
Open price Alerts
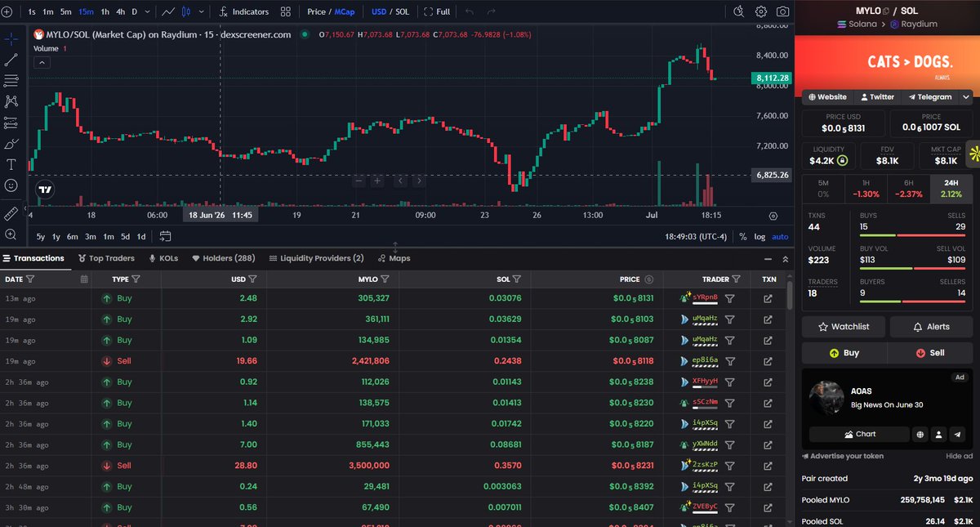930,326
